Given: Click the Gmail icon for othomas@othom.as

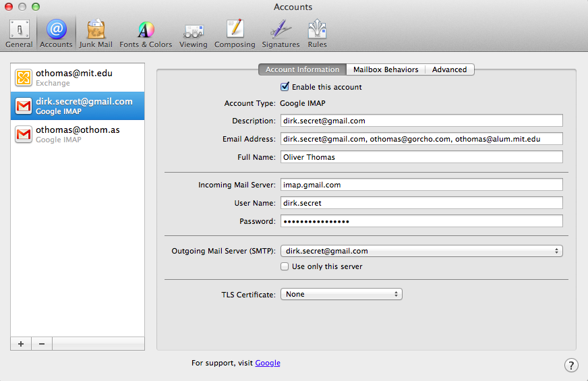Looking at the screenshot, I should 24,134.
